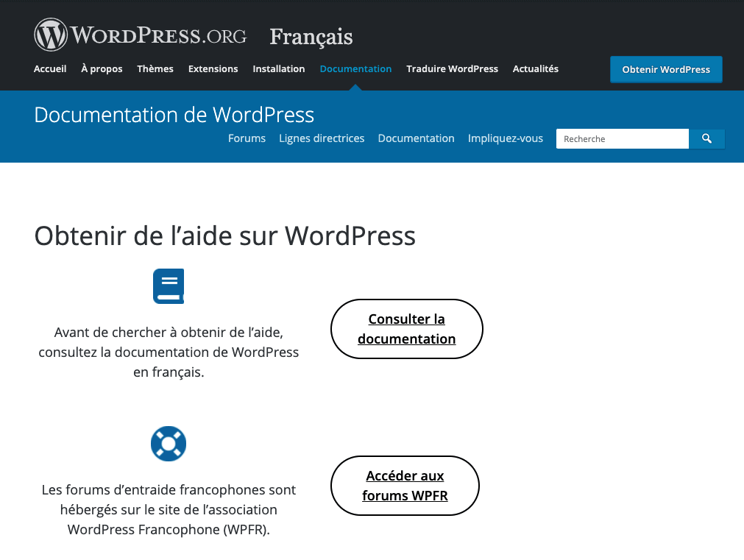Viewport: 744px width, 560px height.
Task: Open Forums in the blue sub-navigation
Action: click(x=247, y=138)
